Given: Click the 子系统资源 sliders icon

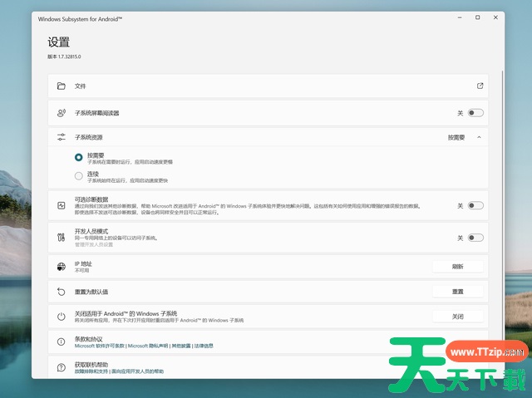Looking at the screenshot, I should (61, 137).
